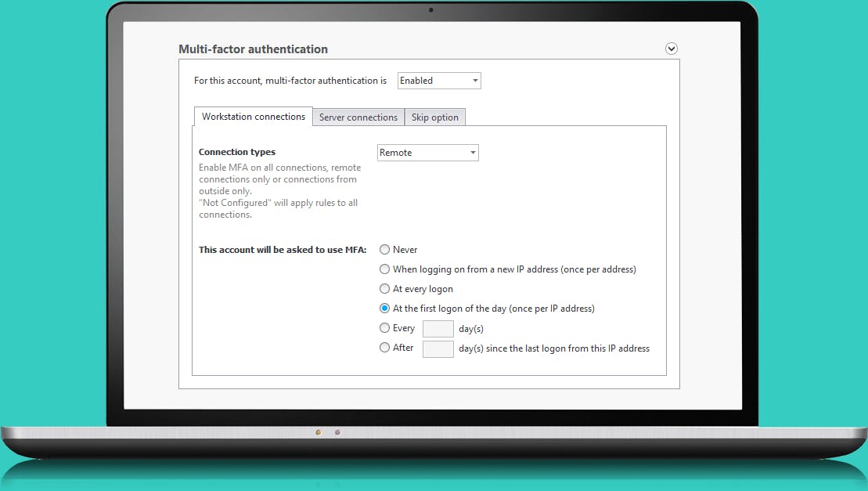Collapse the Multi-factor authentication section
Viewport: 868px width, 491px height.
pyautogui.click(x=671, y=48)
